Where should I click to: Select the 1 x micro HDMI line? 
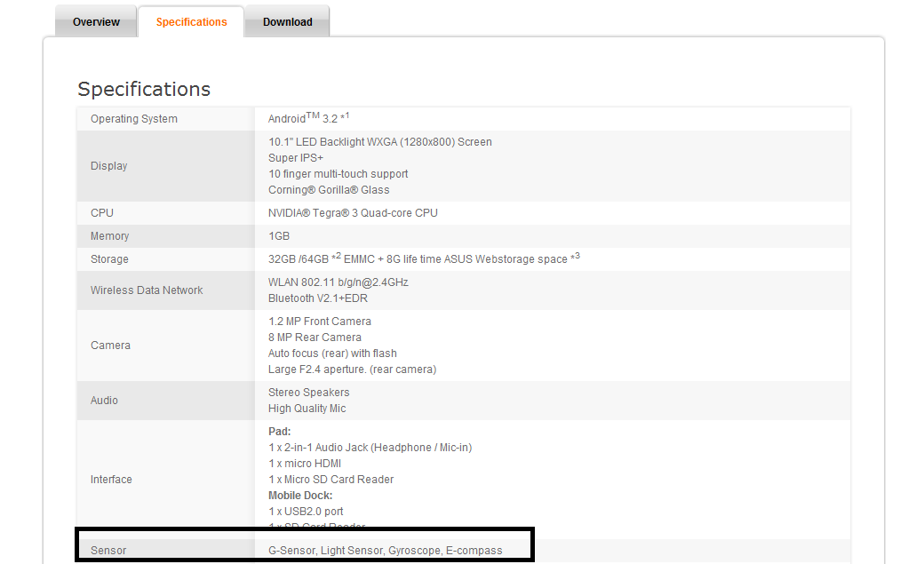305,464
